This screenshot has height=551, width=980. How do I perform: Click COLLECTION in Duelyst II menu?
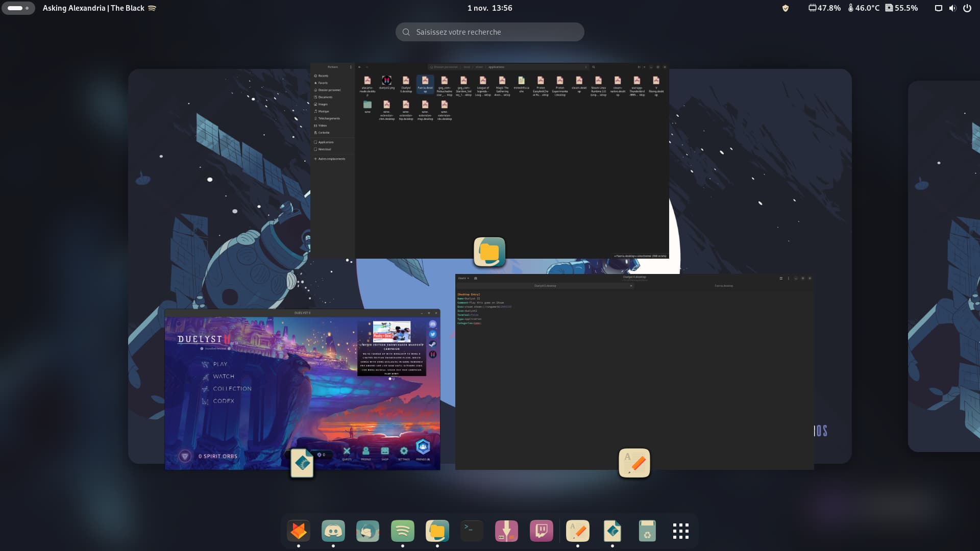point(232,389)
